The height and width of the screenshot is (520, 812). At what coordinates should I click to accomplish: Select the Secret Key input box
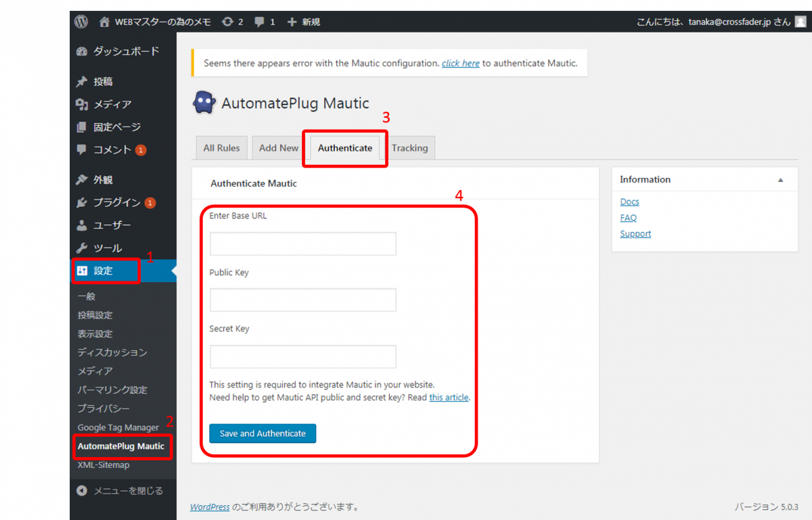[x=302, y=357]
